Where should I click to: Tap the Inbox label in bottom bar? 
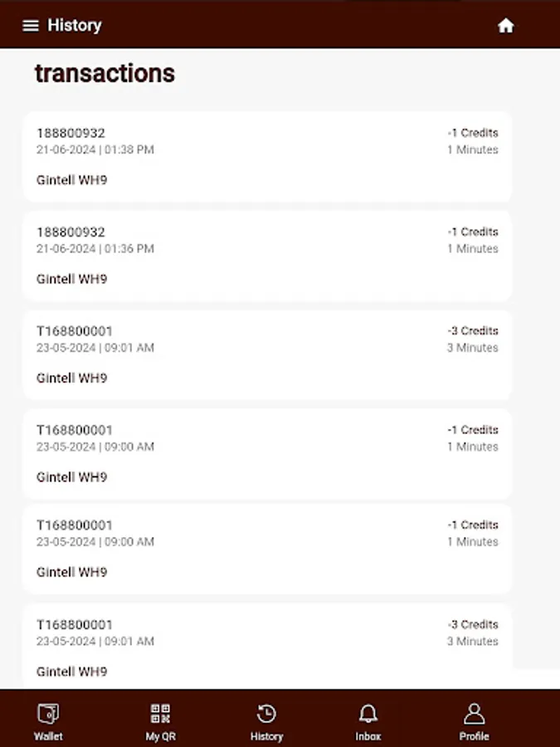click(x=368, y=736)
